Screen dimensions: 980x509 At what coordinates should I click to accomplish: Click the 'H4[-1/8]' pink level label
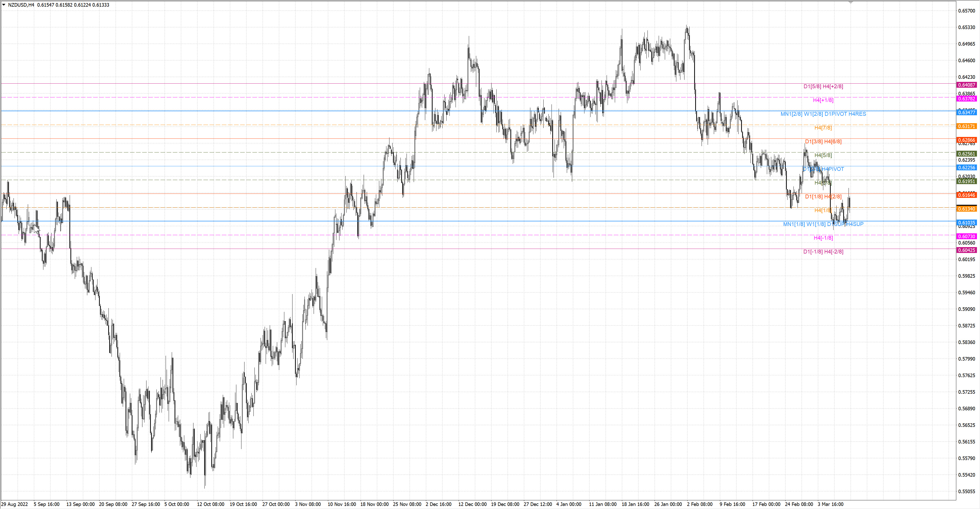[x=823, y=238]
